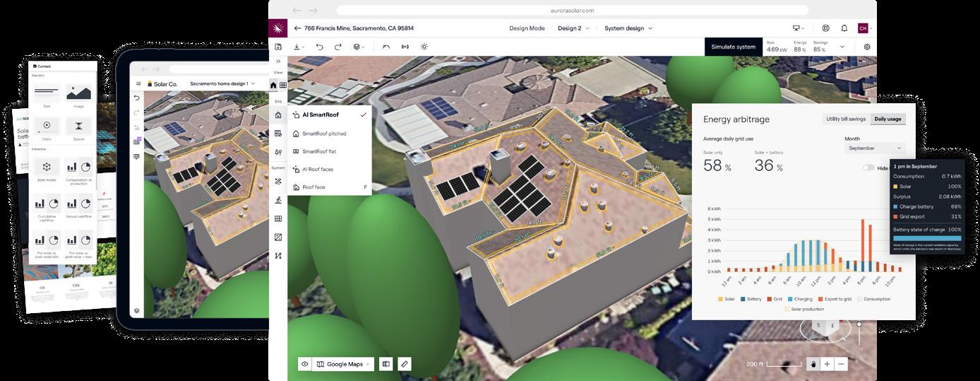This screenshot has height=381, width=980.
Task: Open settings gear in main toolbar
Action: tap(867, 47)
